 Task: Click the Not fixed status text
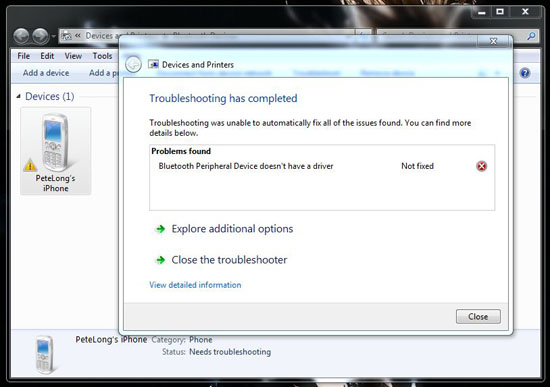click(417, 166)
